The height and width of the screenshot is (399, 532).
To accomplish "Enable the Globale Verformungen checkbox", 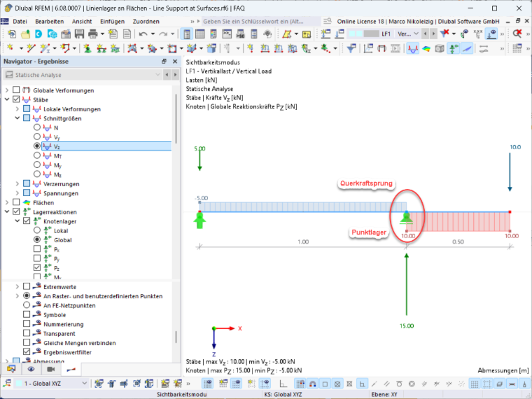I will click(16, 90).
